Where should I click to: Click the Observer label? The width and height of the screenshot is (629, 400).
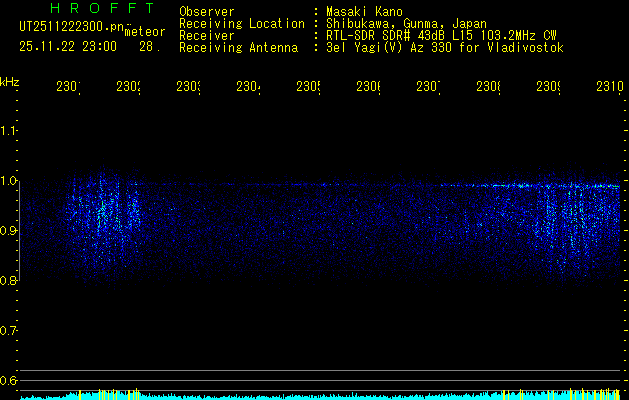tap(207, 11)
